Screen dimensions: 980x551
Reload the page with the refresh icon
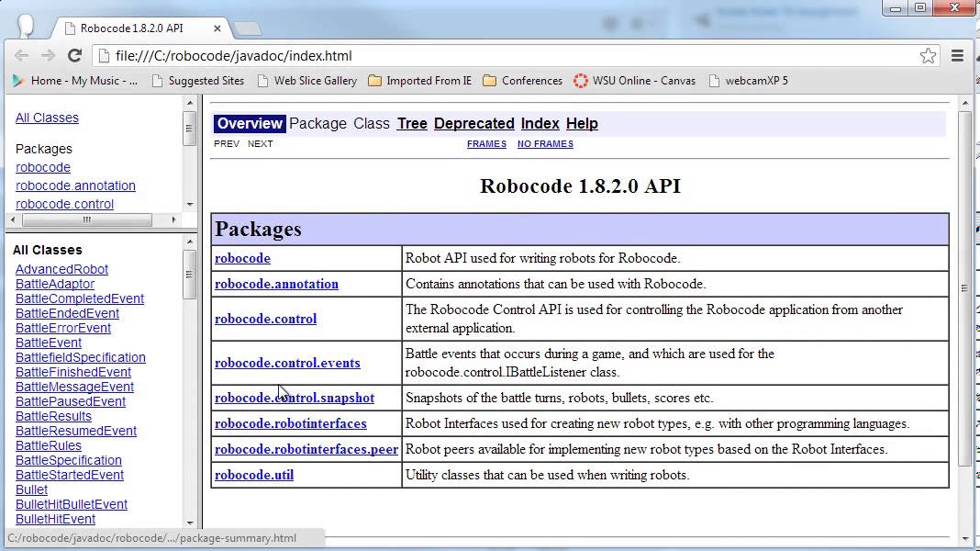point(74,56)
